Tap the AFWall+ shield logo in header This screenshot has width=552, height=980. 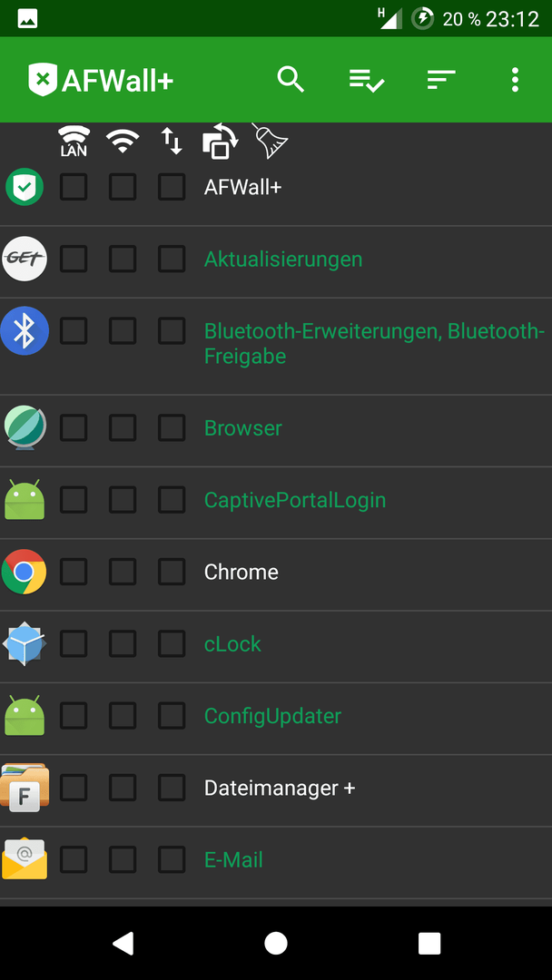tap(43, 80)
